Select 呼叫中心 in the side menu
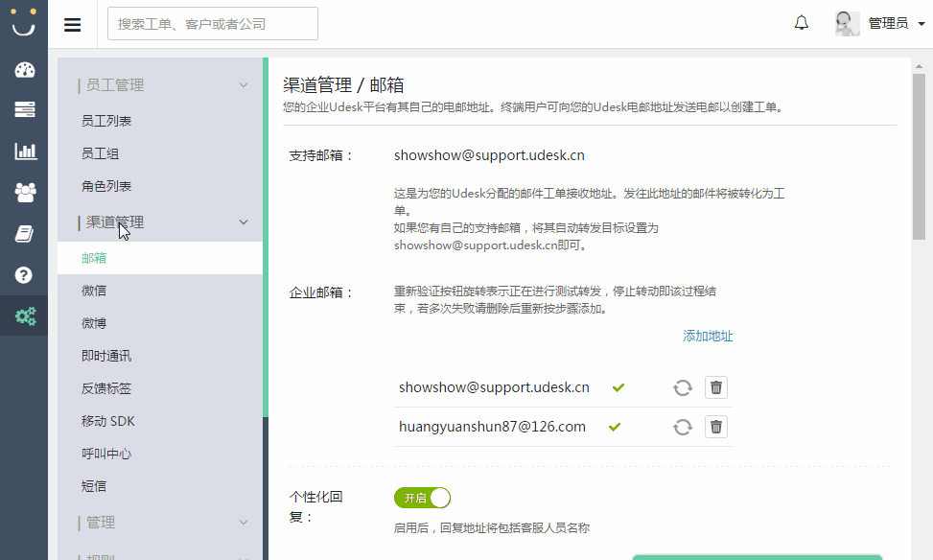 [x=106, y=454]
